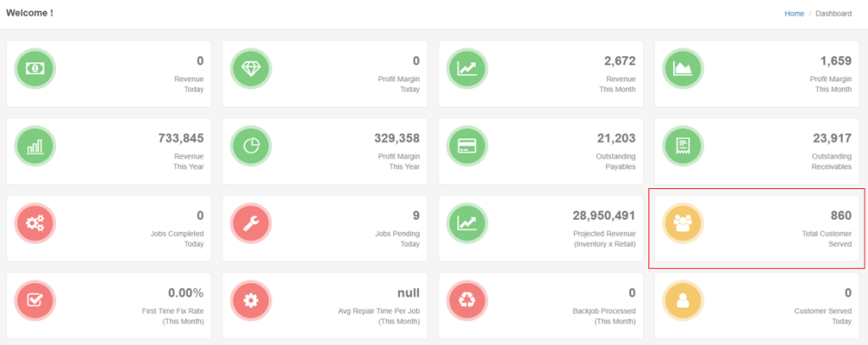
Task: Click the Profit Margin Today diamond icon
Action: (x=251, y=69)
